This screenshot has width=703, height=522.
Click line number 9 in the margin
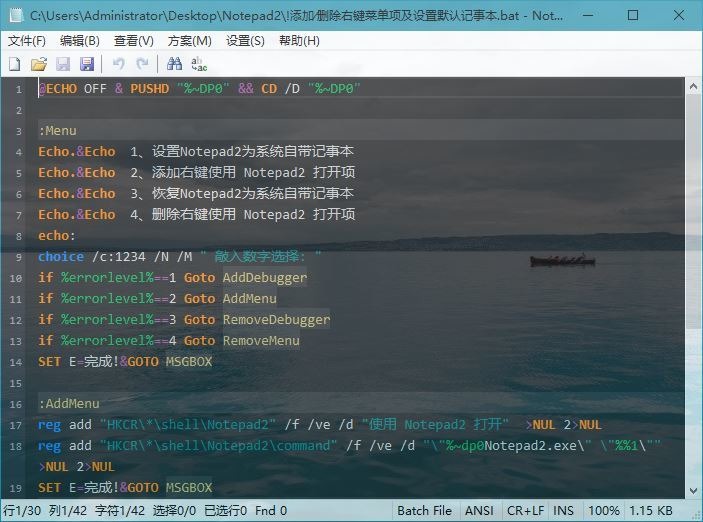(19, 257)
